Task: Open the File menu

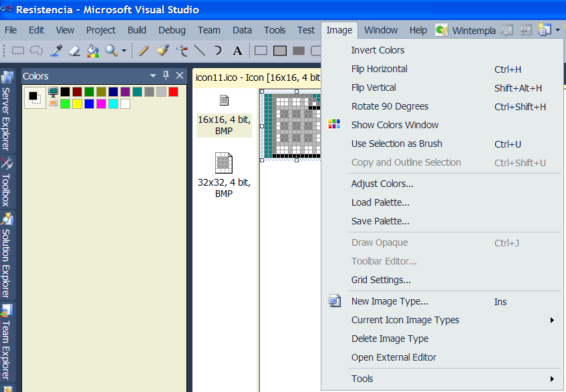Action: tap(11, 30)
